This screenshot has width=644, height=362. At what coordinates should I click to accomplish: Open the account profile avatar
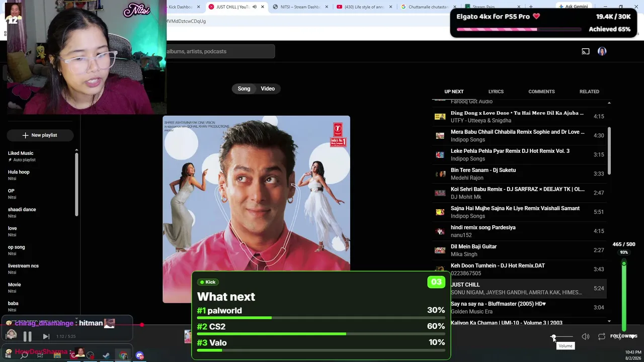(602, 51)
